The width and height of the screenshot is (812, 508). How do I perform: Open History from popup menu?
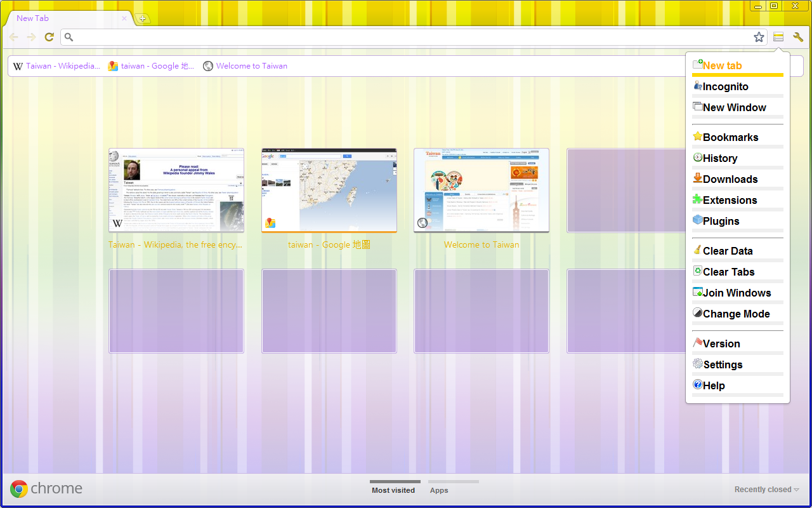coord(738,159)
